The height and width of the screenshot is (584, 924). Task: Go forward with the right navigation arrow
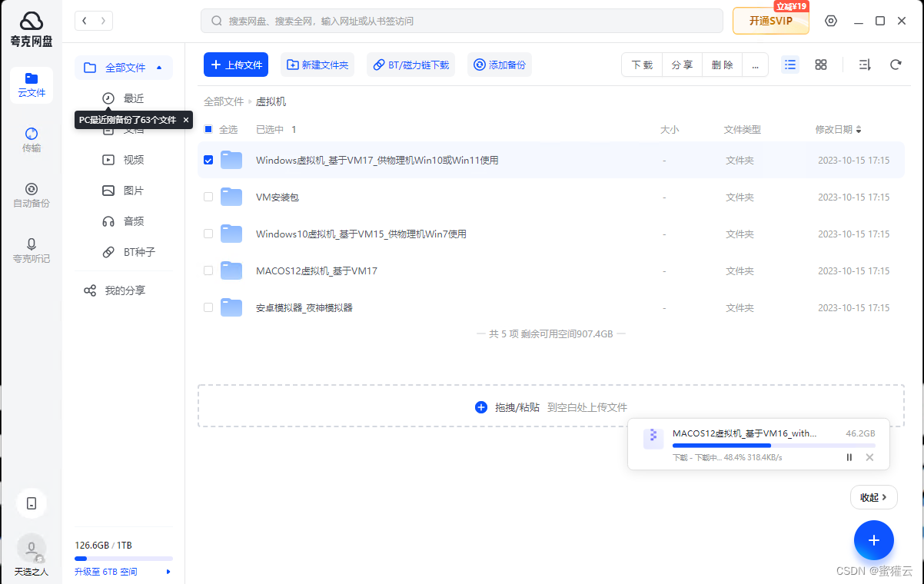tap(104, 21)
